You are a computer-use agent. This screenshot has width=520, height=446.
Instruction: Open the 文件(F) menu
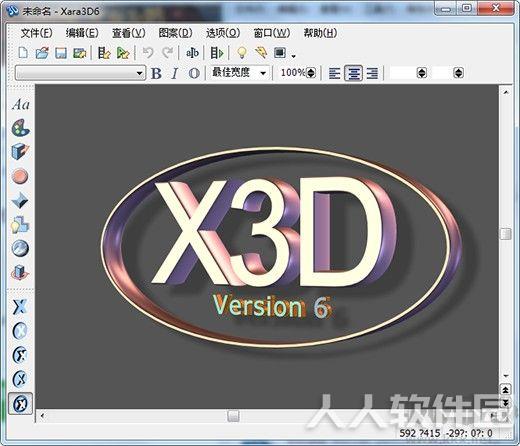click(x=36, y=33)
